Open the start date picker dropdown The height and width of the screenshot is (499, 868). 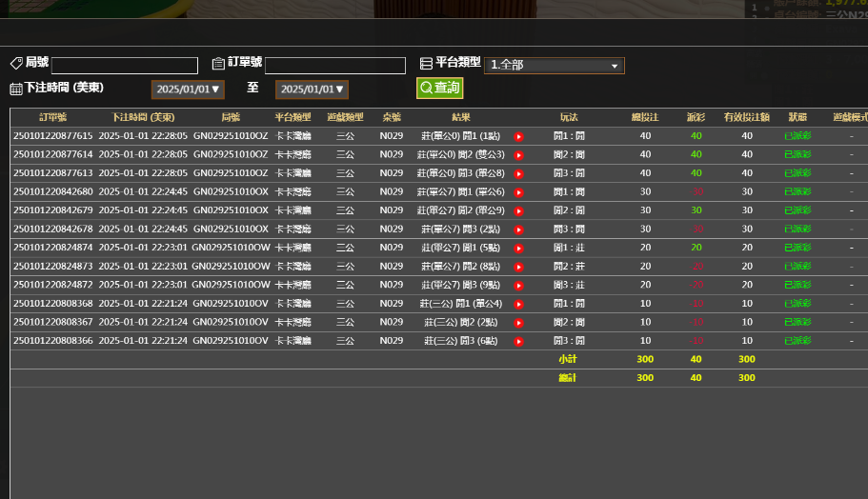click(x=188, y=90)
